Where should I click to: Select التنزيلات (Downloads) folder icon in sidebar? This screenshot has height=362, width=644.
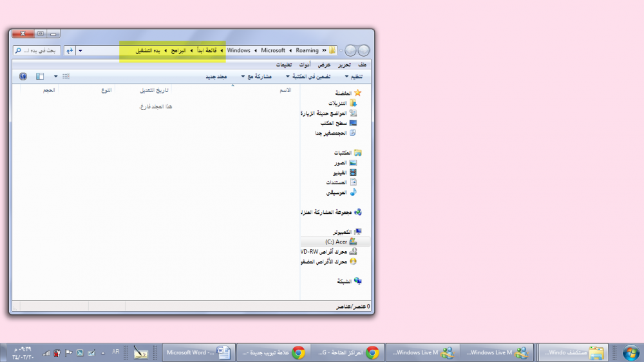point(352,103)
